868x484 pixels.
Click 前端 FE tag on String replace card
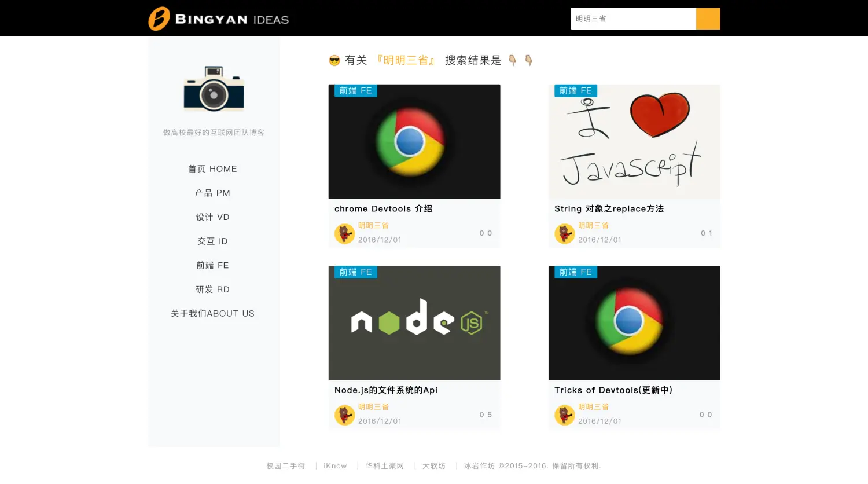coord(575,91)
